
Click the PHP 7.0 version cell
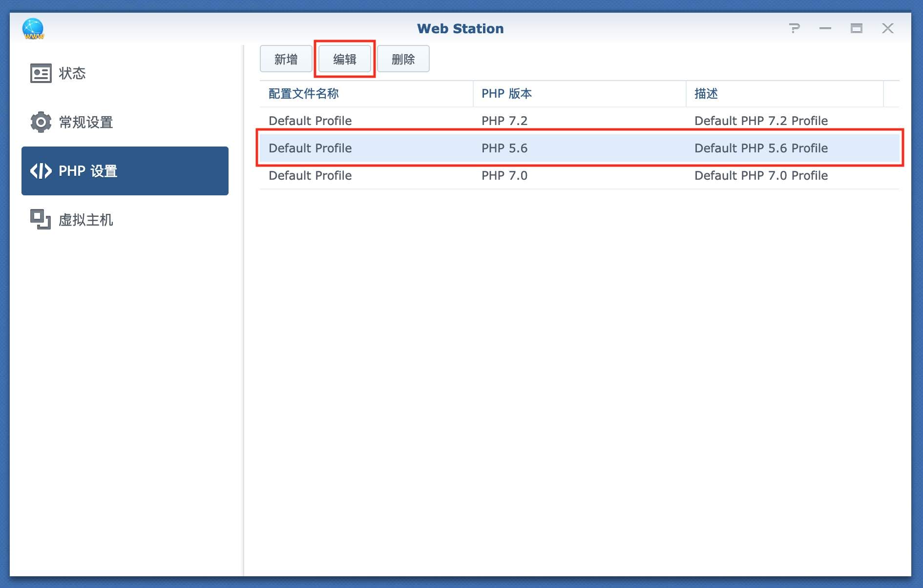click(504, 175)
